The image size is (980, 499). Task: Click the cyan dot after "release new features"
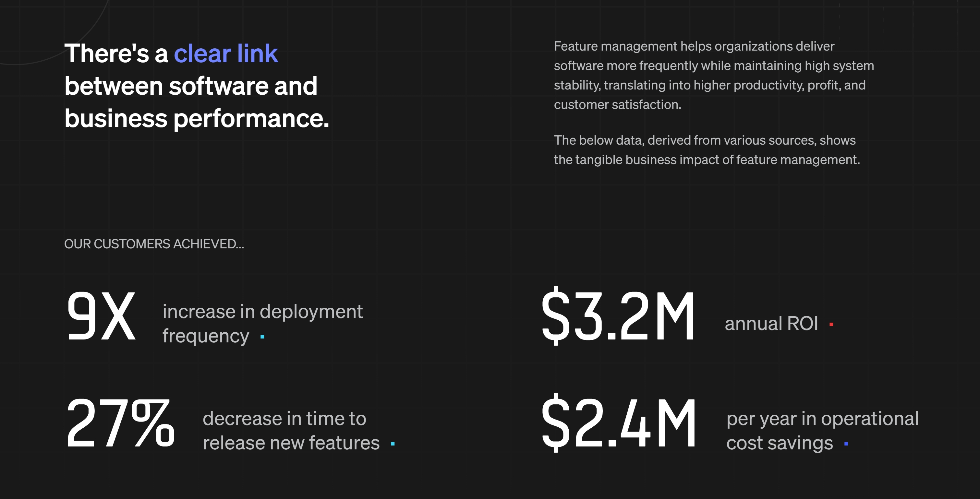[x=393, y=444]
